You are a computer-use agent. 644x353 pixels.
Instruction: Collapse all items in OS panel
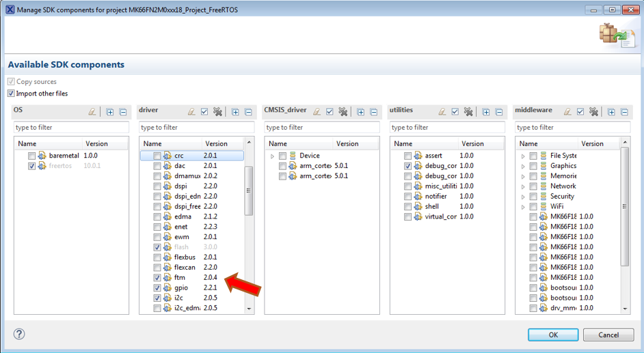click(123, 112)
